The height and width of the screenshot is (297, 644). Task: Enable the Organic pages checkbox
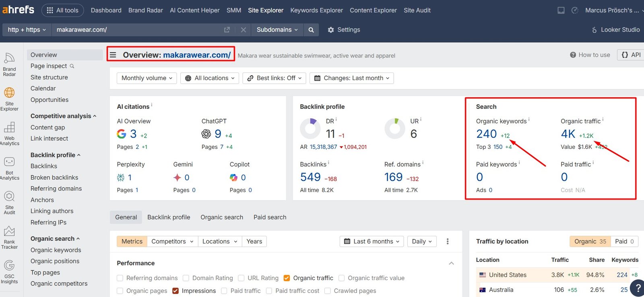[x=120, y=291]
